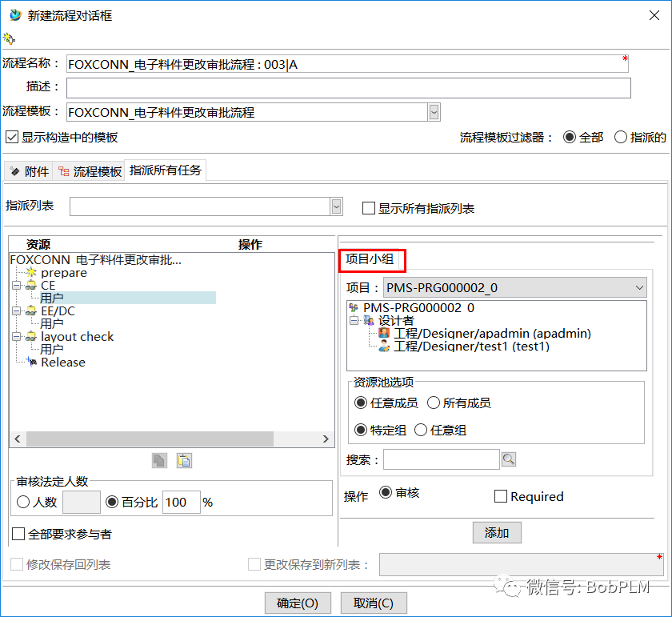
Task: Check the 全部要求参与者 checkbox
Action: (18, 534)
